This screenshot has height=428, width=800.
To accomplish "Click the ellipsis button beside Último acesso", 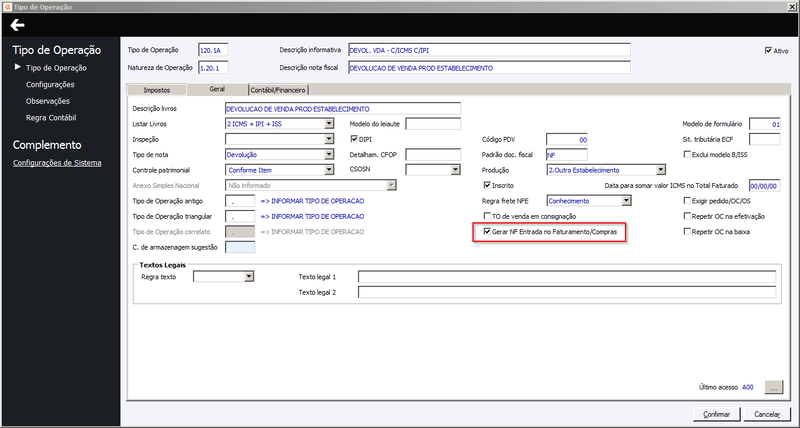I will tap(773, 387).
